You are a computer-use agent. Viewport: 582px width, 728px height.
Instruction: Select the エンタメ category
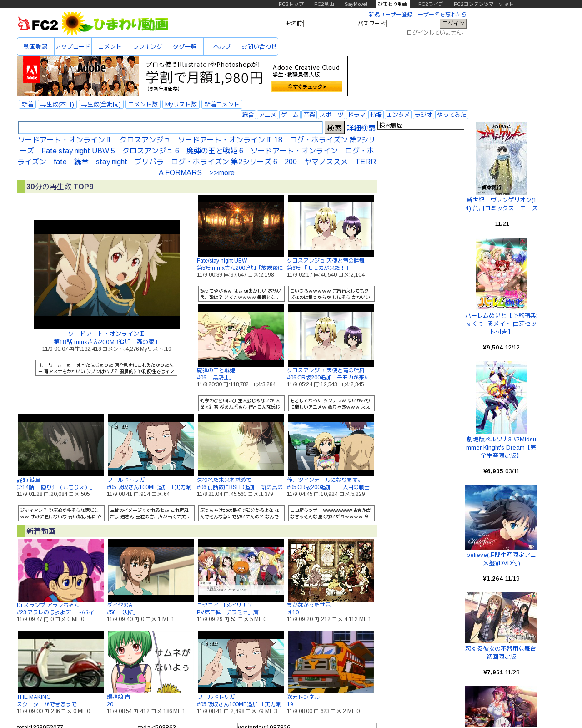tap(398, 115)
